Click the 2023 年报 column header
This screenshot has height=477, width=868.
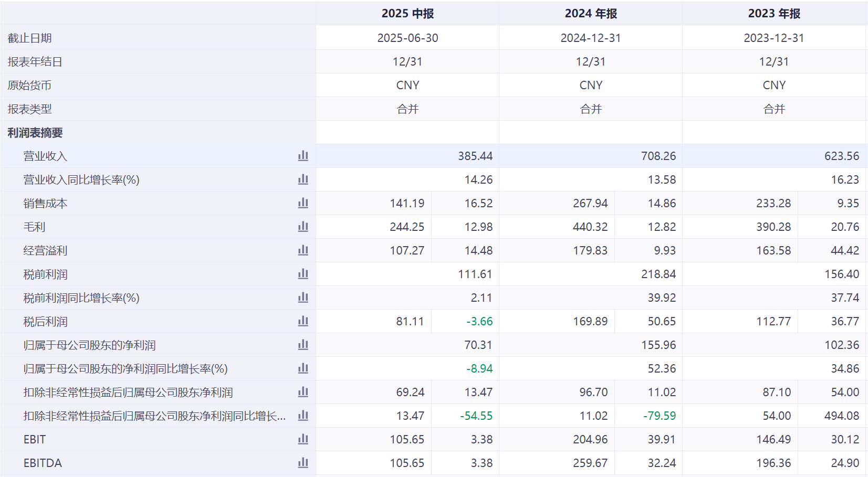click(x=774, y=14)
